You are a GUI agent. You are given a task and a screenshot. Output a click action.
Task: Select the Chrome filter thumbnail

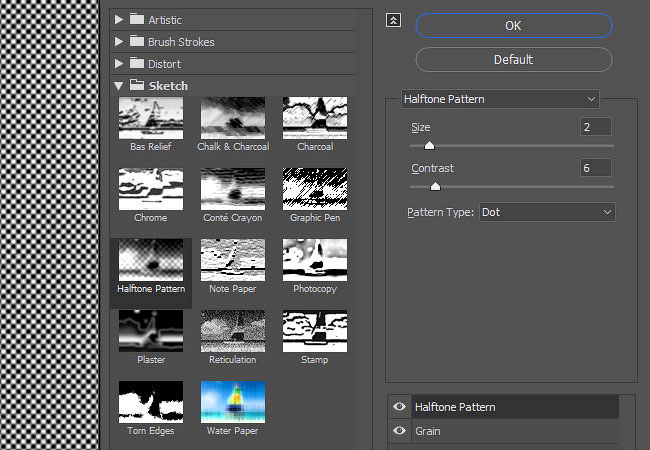coord(151,189)
